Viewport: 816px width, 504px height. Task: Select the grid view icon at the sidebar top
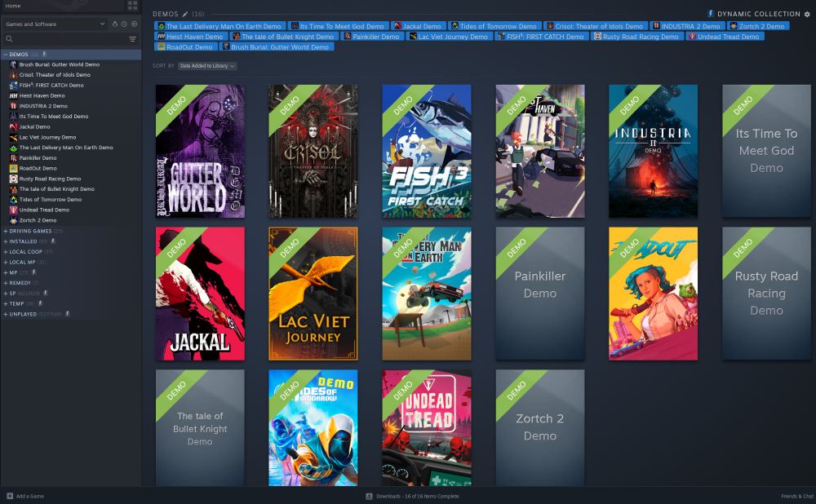pyautogui.click(x=133, y=5)
